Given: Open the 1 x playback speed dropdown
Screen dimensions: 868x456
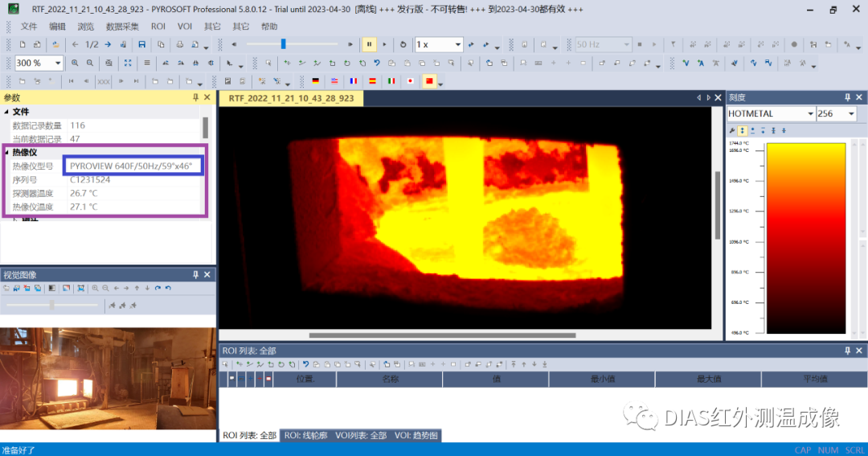Looking at the screenshot, I should coord(458,44).
